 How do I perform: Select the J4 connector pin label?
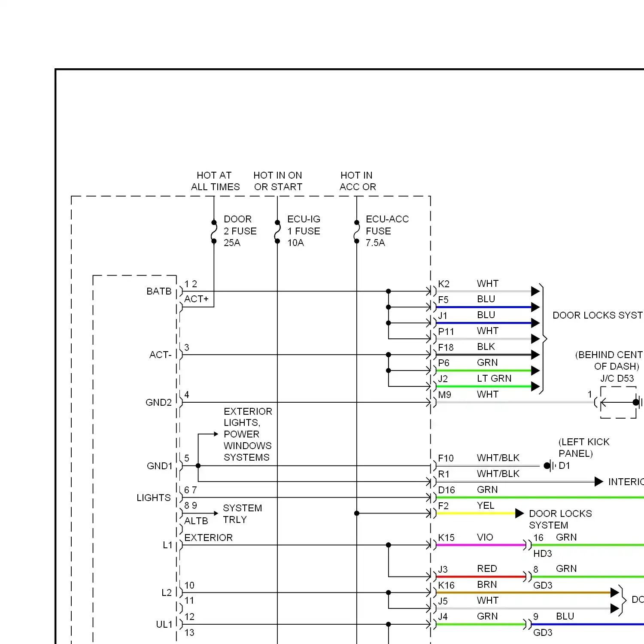pyautogui.click(x=443, y=617)
